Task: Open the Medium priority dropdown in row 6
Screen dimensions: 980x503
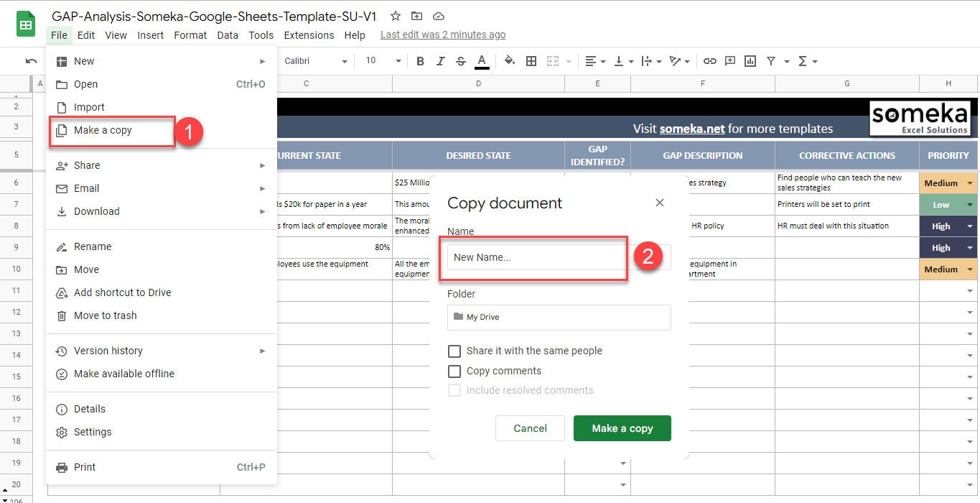Action: coord(970,183)
